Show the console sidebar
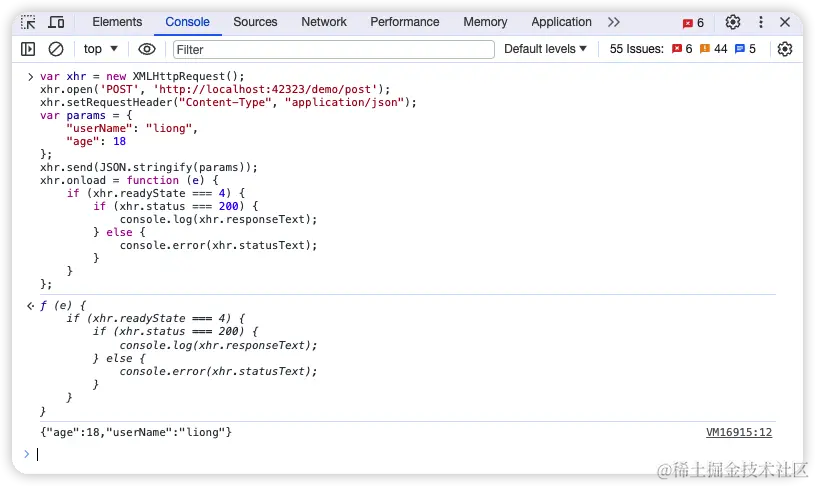The width and height of the screenshot is (815, 486). (28, 49)
